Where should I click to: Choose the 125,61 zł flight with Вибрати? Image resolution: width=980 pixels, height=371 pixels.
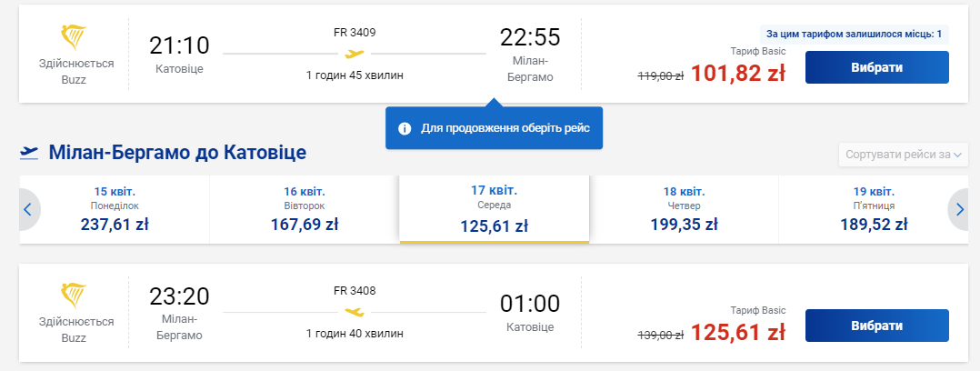pyautogui.click(x=877, y=326)
